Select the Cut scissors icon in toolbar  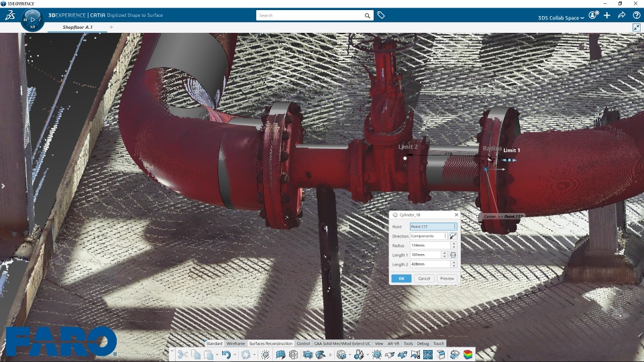click(x=182, y=354)
